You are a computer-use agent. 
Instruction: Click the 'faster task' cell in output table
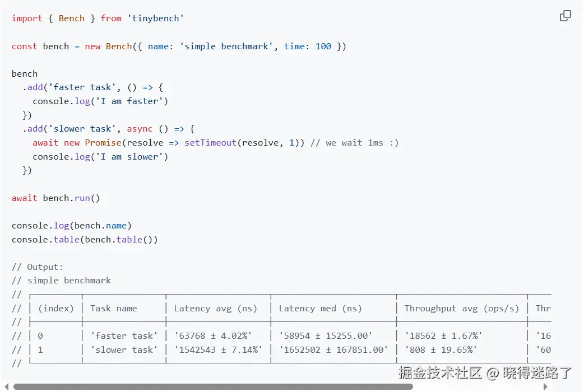[124, 336]
